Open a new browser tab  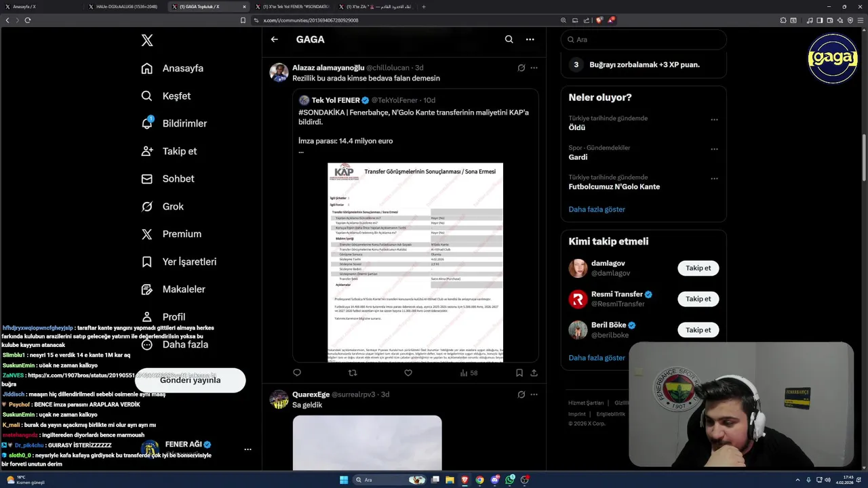tap(424, 7)
